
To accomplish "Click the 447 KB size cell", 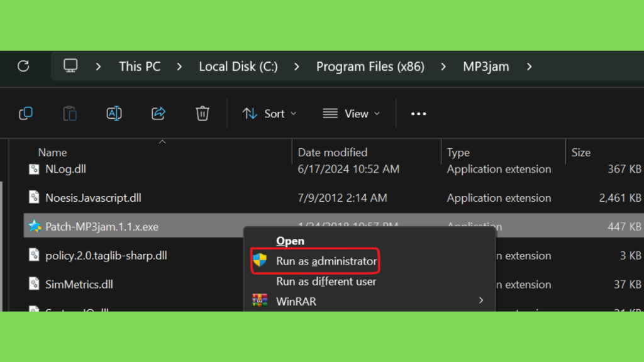I will (625, 226).
